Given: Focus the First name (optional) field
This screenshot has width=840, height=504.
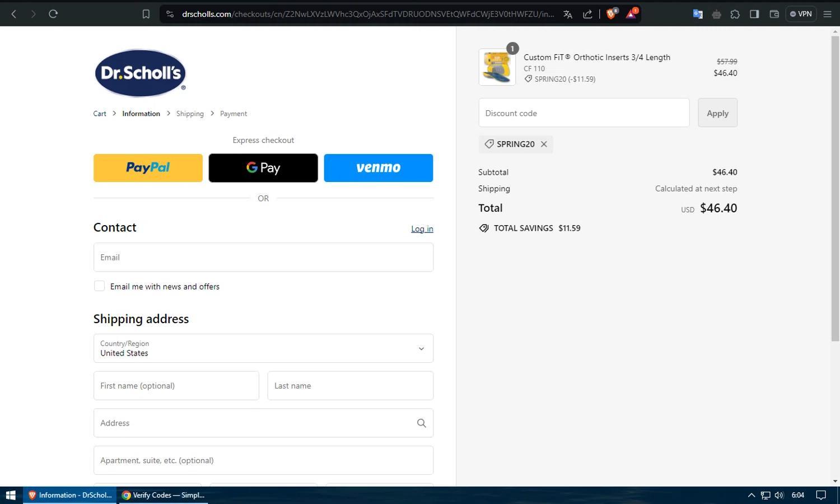Looking at the screenshot, I should pyautogui.click(x=176, y=386).
